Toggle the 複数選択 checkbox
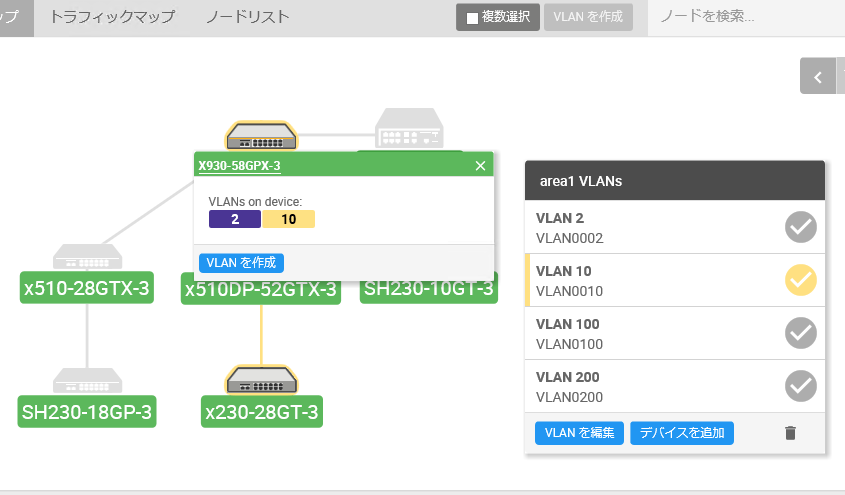The height and width of the screenshot is (495, 845). [x=473, y=18]
